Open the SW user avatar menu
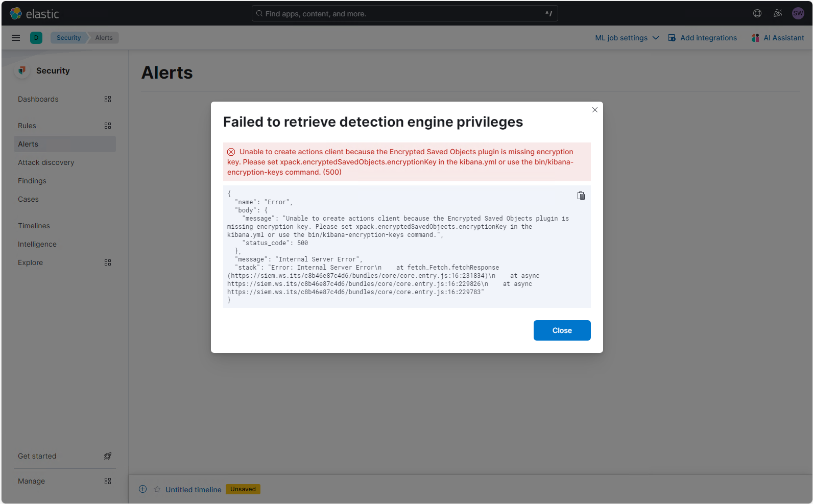 pos(798,14)
